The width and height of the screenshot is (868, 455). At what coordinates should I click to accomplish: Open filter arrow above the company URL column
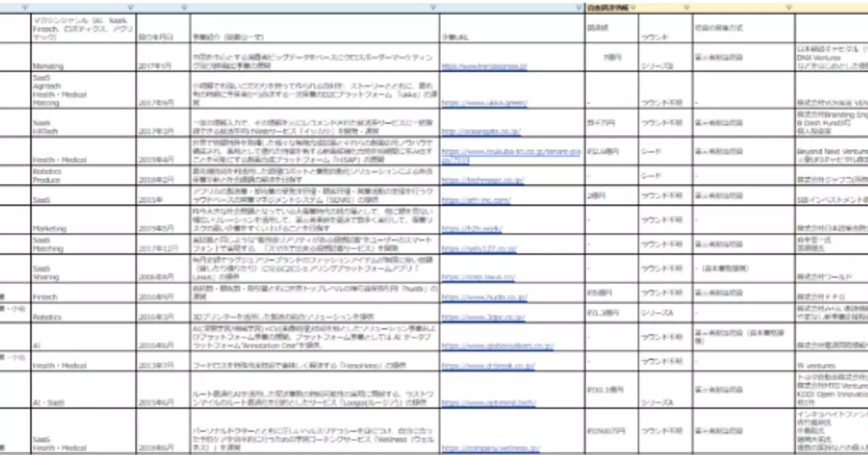[578, 7]
